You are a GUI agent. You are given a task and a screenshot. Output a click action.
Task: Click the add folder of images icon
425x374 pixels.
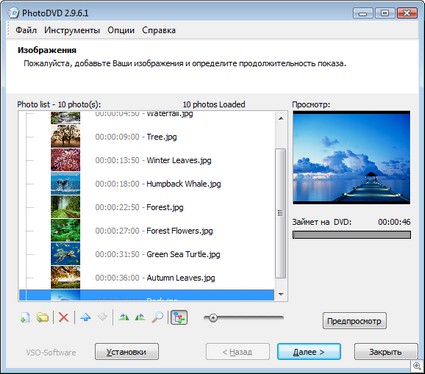pyautogui.click(x=43, y=317)
